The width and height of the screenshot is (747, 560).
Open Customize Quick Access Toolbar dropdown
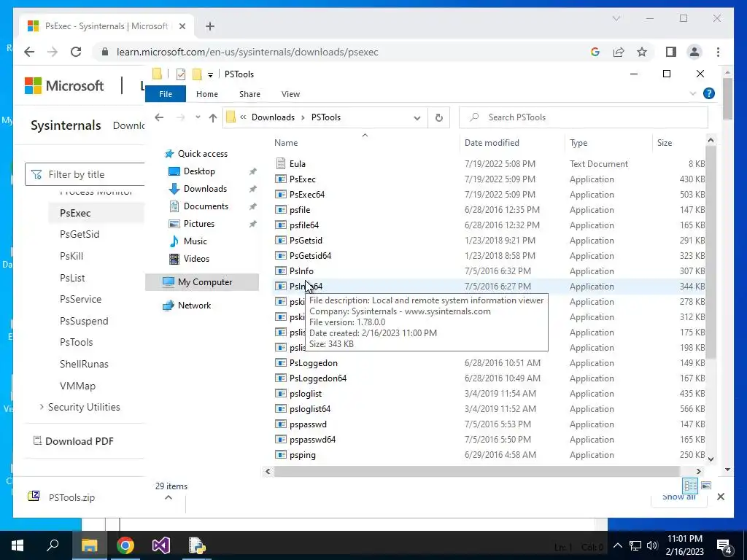210,75
